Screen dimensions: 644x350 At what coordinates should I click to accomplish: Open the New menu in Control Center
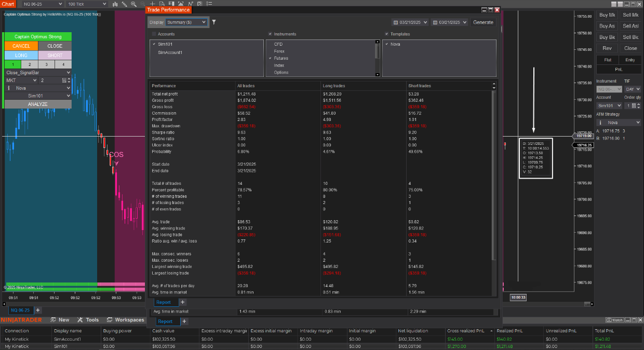[x=60, y=320]
